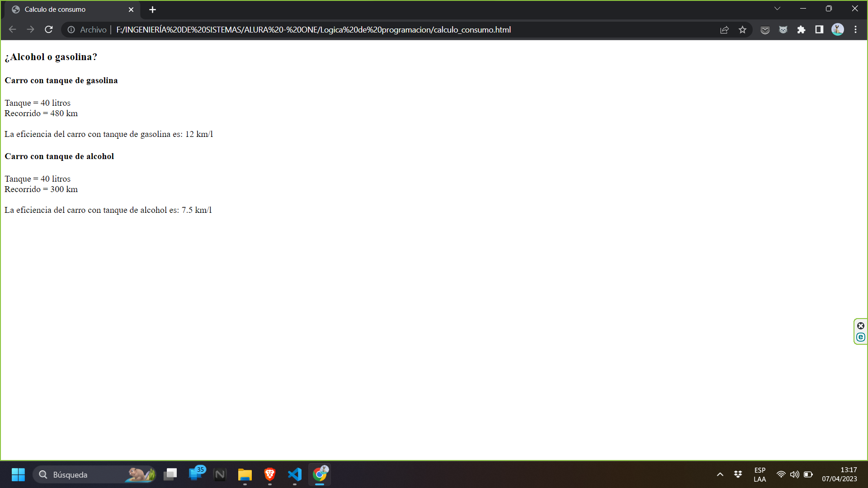The height and width of the screenshot is (488, 868).
Task: View site information icon beside Archivo
Action: click(71, 30)
